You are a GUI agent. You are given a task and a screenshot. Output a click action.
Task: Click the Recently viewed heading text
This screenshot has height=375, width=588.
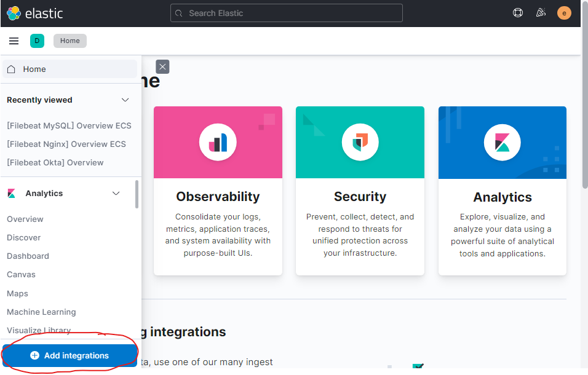point(39,100)
